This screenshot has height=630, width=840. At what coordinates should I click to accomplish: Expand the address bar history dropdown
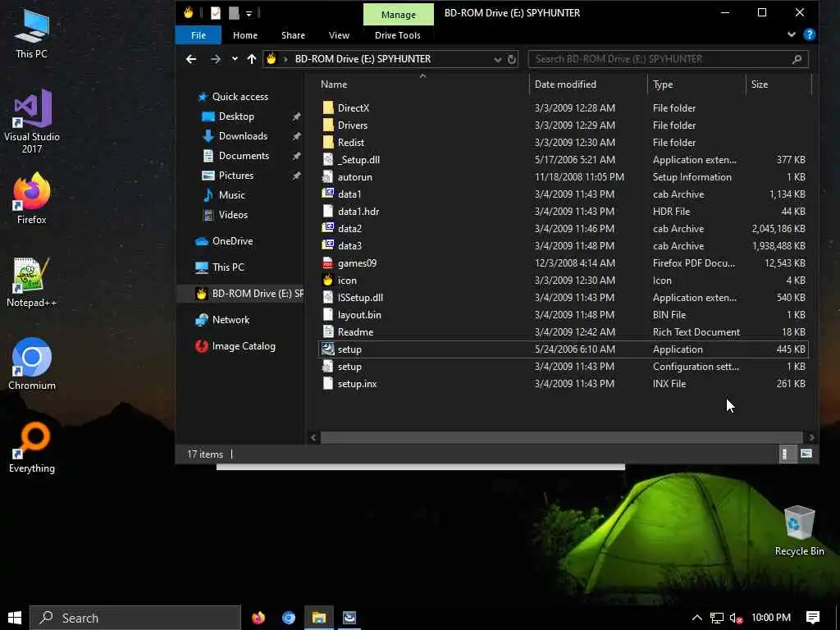[498, 59]
